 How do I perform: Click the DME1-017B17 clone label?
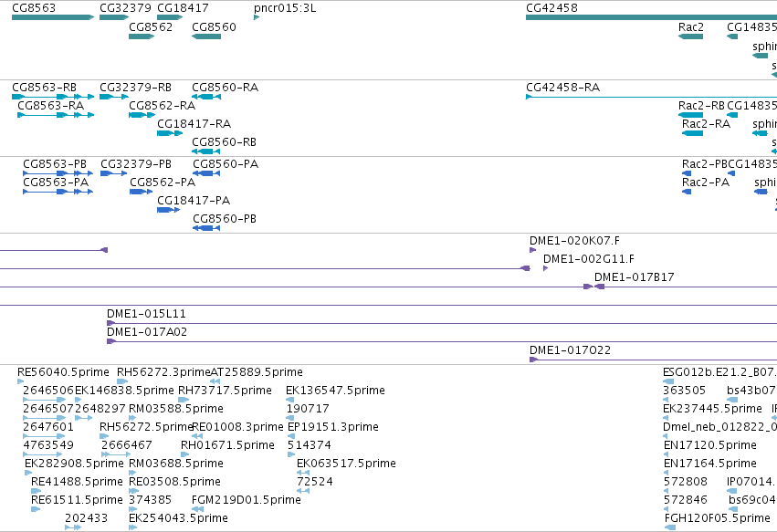tap(634, 277)
